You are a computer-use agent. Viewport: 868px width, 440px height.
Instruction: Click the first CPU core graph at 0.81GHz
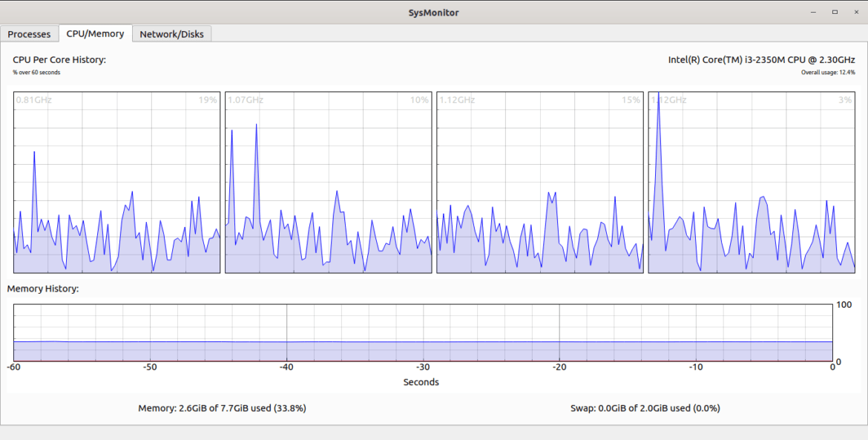[x=115, y=185]
